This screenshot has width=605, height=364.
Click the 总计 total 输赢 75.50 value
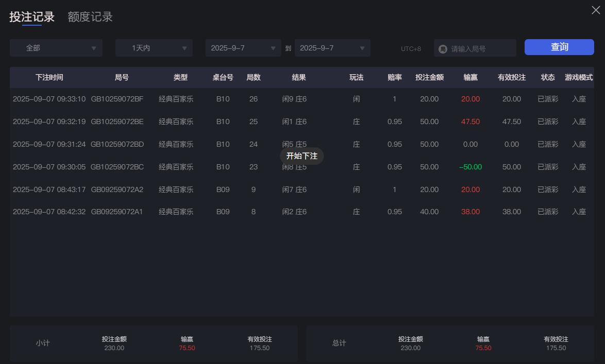pos(482,348)
